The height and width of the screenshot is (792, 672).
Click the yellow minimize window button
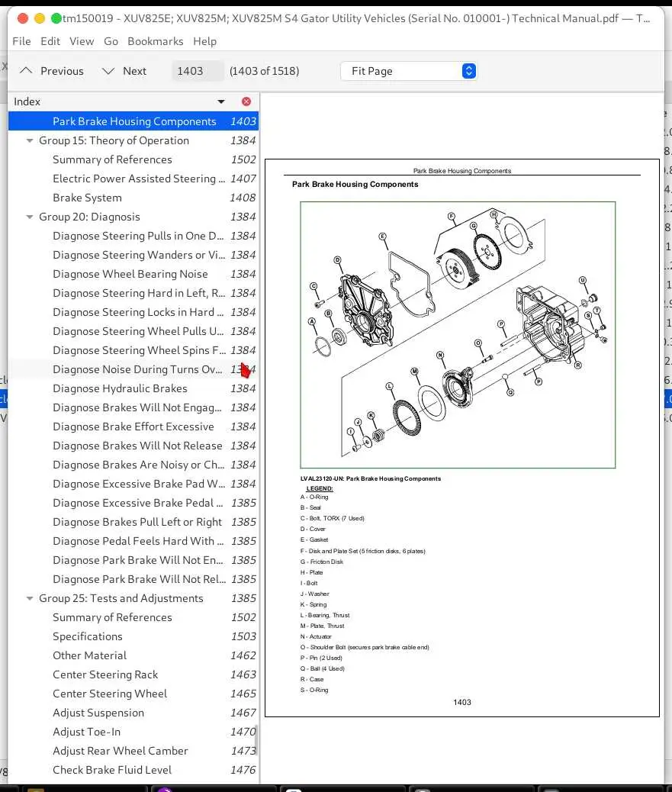pyautogui.click(x=40, y=18)
